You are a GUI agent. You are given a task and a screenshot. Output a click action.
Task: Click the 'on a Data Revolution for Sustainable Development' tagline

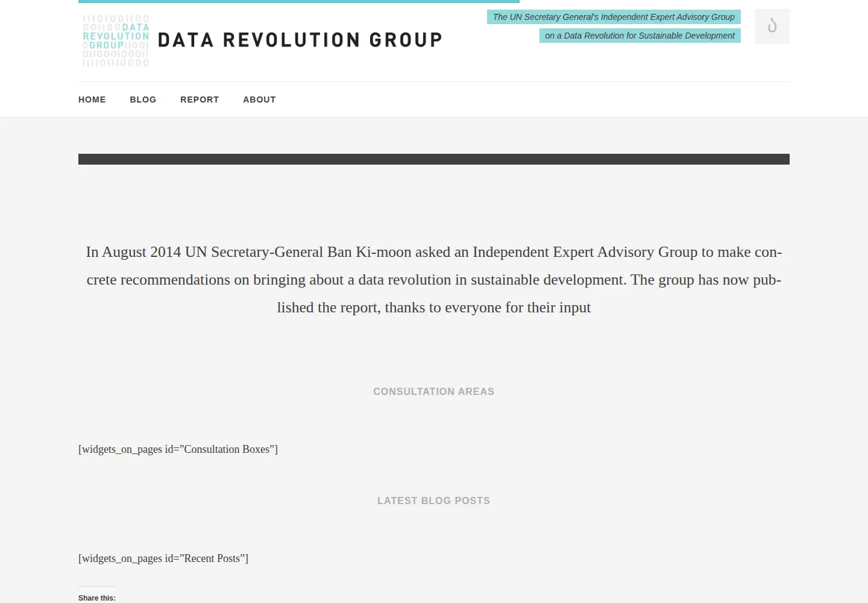click(x=640, y=36)
